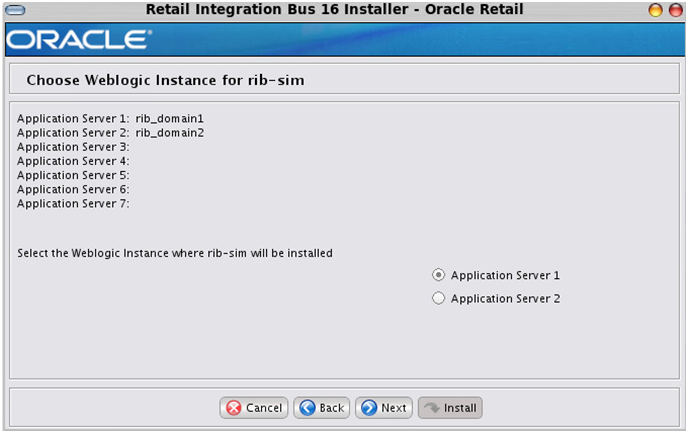Image resolution: width=688 pixels, height=433 pixels.
Task: Click the blue right arrow icon on Next
Action: pos(369,408)
